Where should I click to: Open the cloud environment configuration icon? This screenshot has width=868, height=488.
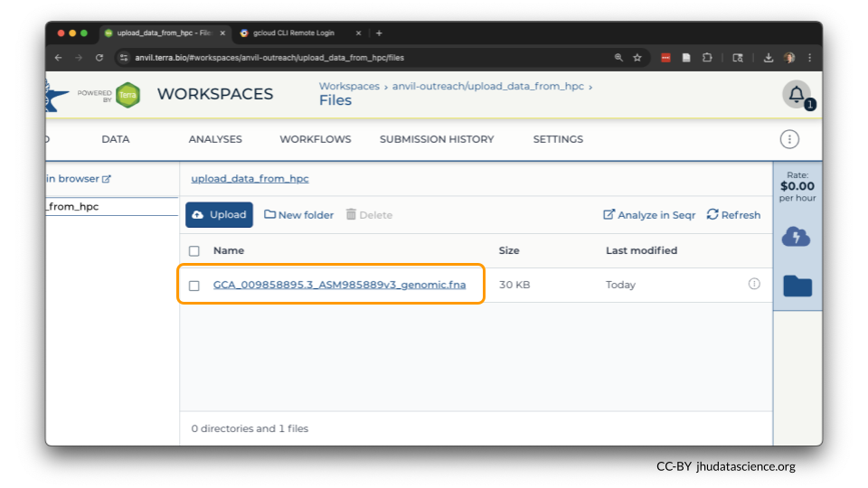(x=796, y=237)
